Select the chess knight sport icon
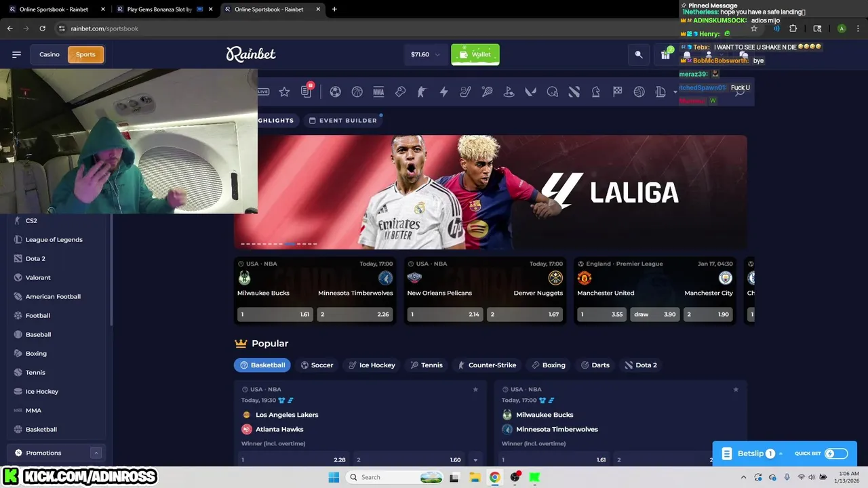The image size is (868, 488). pos(595,91)
